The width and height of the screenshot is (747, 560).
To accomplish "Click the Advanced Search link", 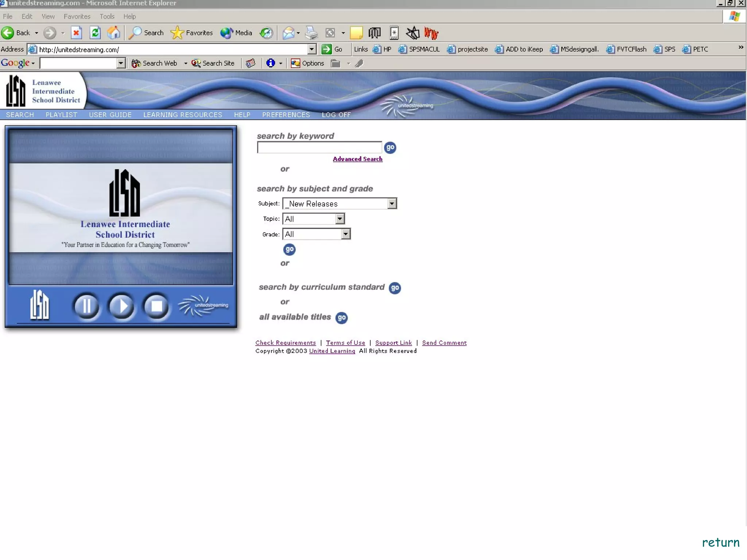I will [357, 159].
